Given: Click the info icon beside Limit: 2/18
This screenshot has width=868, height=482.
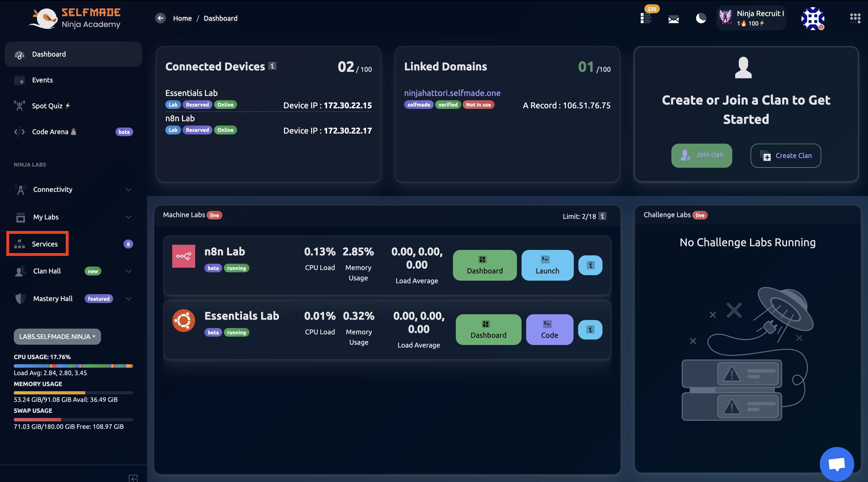Looking at the screenshot, I should pyautogui.click(x=602, y=216).
